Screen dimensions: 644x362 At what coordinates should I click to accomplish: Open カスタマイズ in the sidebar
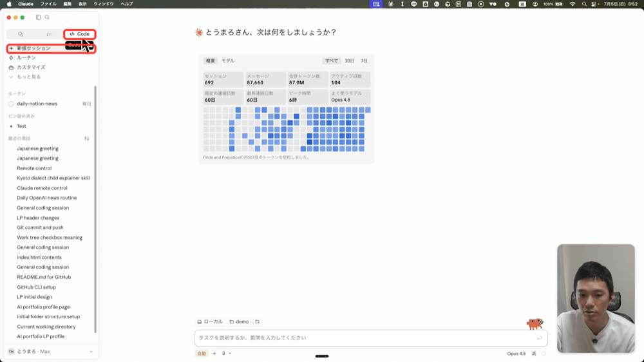click(x=27, y=68)
